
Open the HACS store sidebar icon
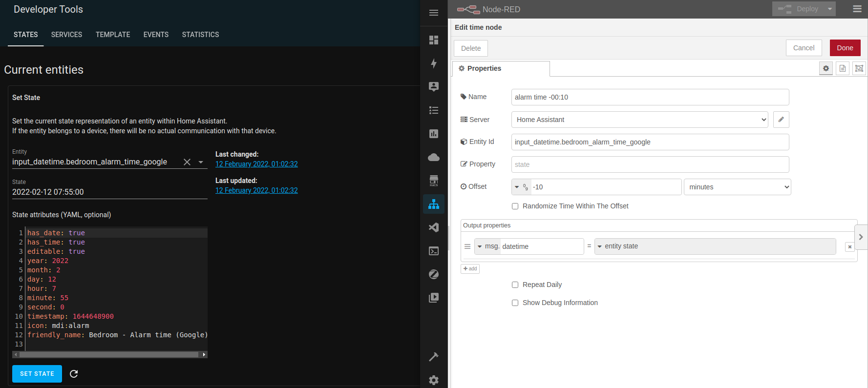tap(434, 181)
